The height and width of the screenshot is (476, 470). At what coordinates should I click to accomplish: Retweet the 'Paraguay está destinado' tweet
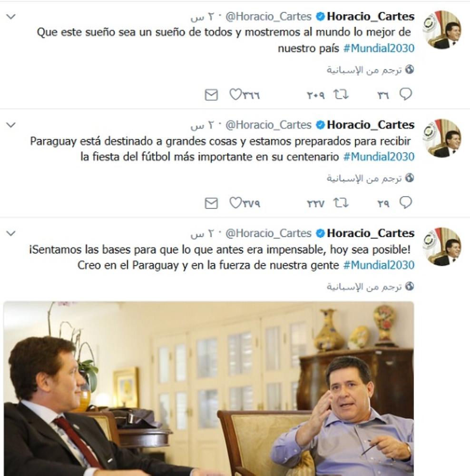[x=341, y=203]
